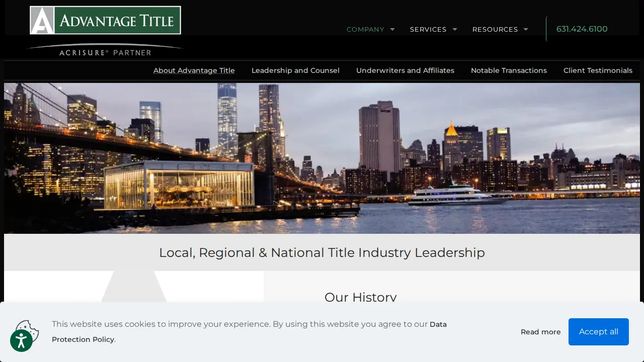The height and width of the screenshot is (362, 644).
Task: Open the RESOURCES menu
Action: coord(495,29)
